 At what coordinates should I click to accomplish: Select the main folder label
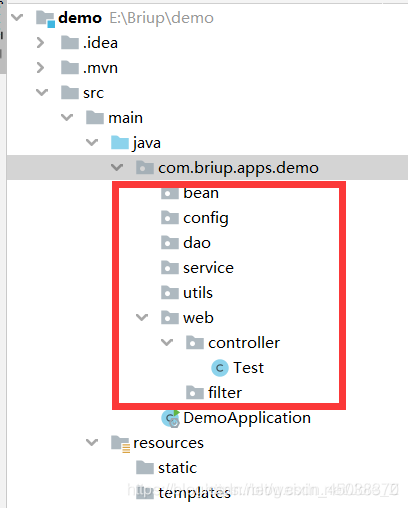point(126,118)
